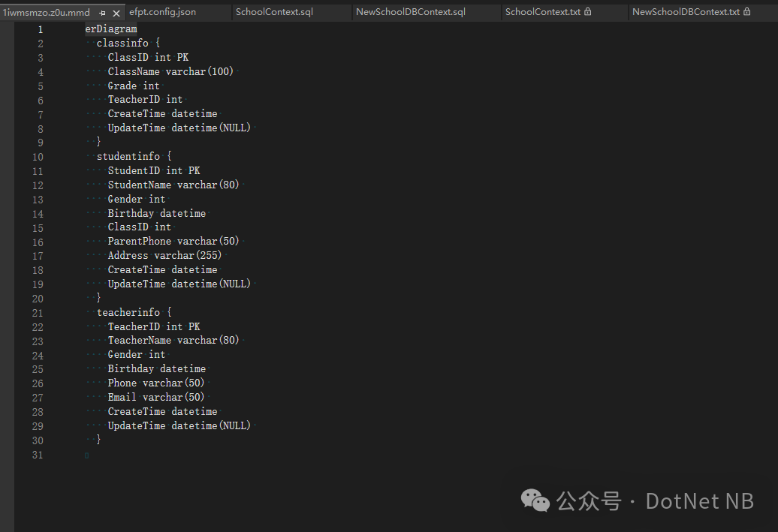Image resolution: width=778 pixels, height=532 pixels.
Task: Click 'ParentPhone varchar(50)' text
Action: [173, 242]
